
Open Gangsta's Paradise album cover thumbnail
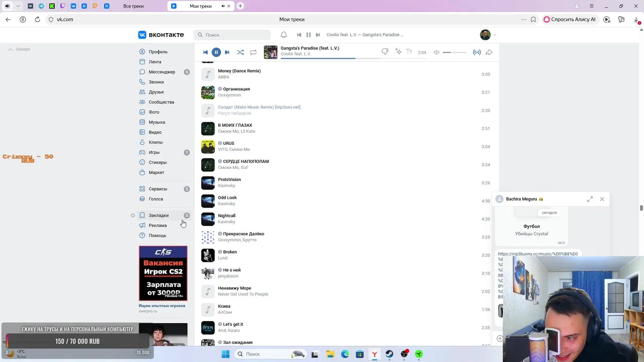pyautogui.click(x=271, y=52)
